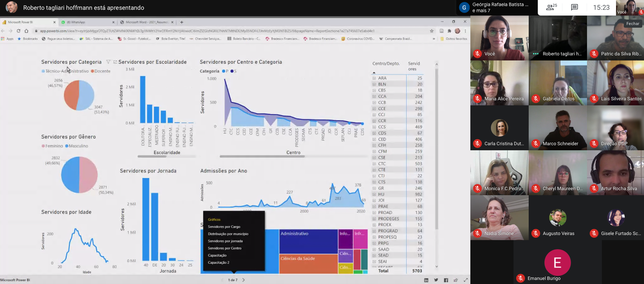Toggle Feminino legend item
The width and height of the screenshot is (644, 284).
coord(52,146)
